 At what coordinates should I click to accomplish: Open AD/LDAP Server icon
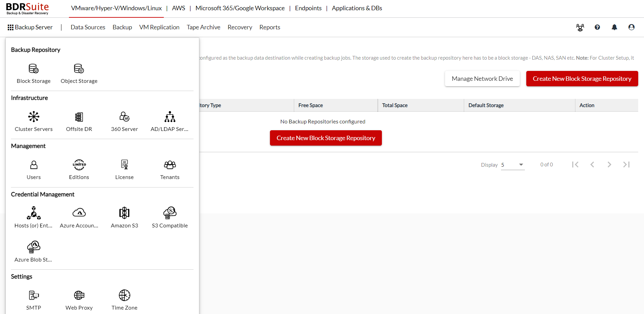point(170,117)
